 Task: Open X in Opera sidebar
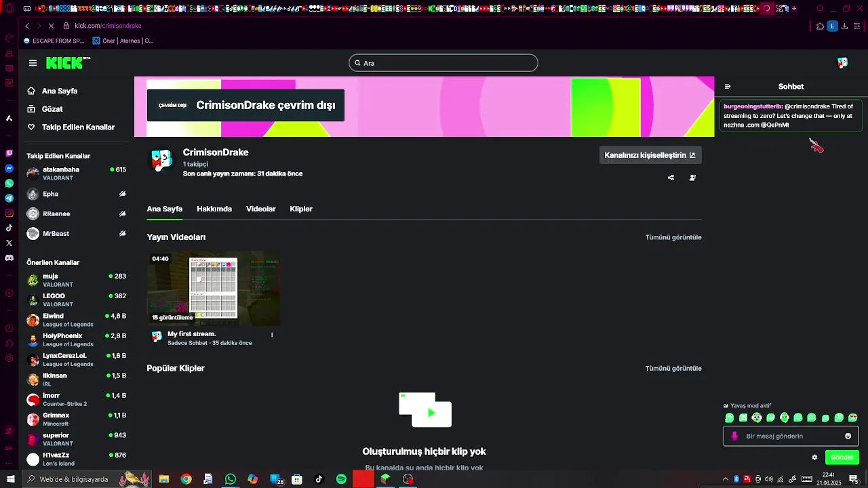[9, 243]
